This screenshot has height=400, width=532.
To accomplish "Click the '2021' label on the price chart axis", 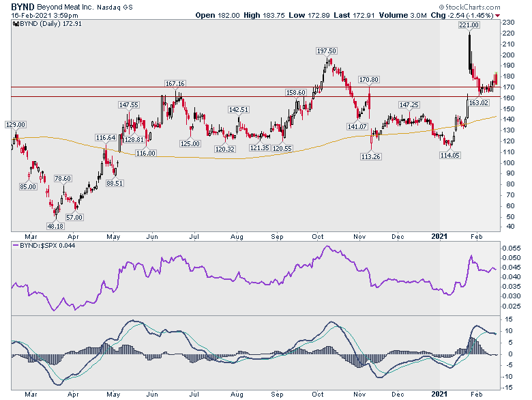I will point(439,236).
